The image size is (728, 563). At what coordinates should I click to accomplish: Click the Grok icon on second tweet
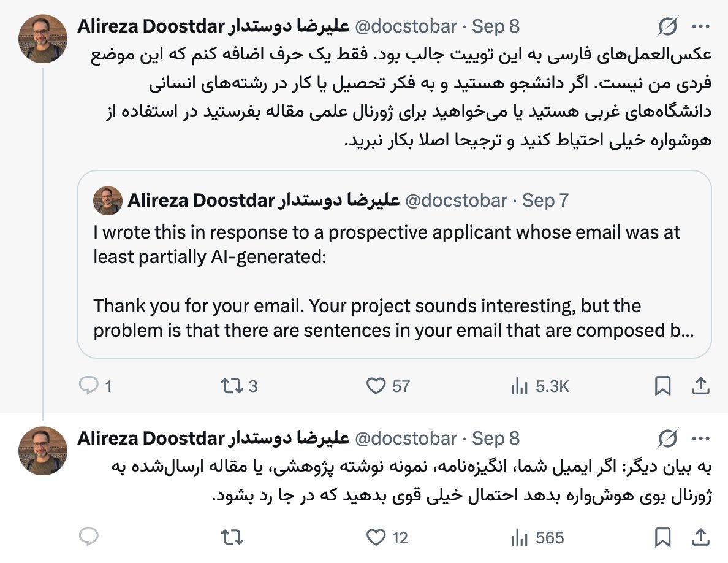click(668, 439)
